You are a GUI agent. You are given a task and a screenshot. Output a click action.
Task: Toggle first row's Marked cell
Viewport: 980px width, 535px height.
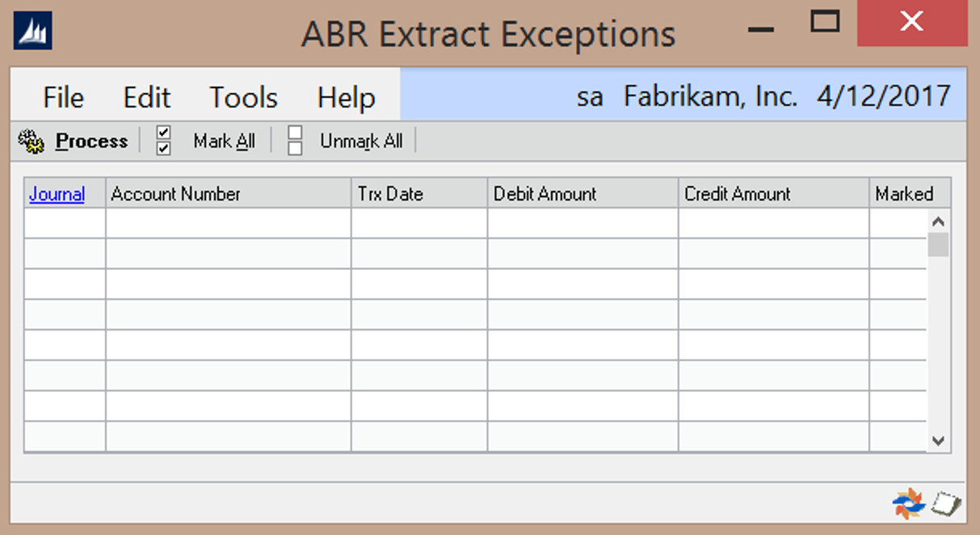[898, 223]
